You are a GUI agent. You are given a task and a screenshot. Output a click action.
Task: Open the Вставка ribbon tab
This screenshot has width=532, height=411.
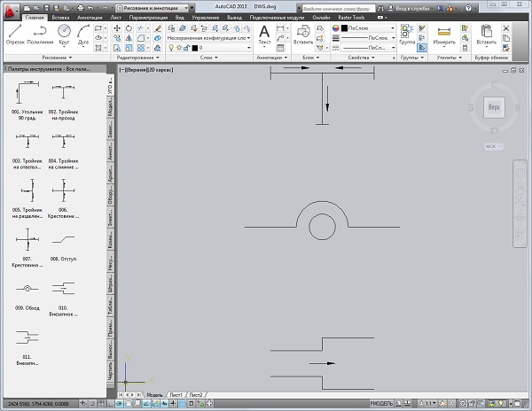point(61,17)
